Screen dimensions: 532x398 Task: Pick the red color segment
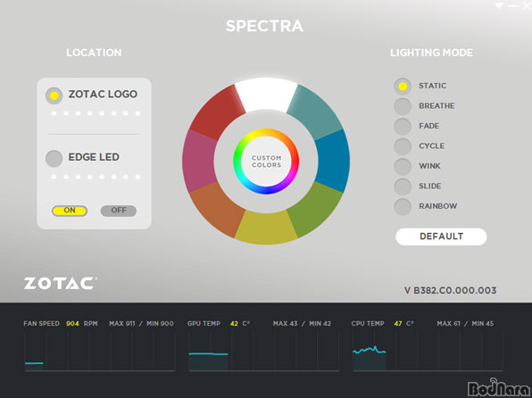coord(218,112)
